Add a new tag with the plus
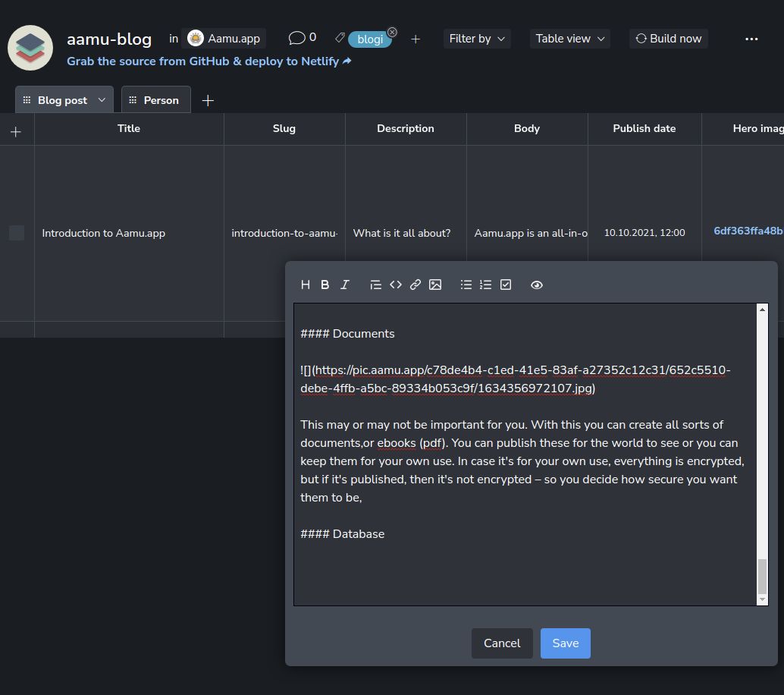Viewport: 784px width, 695px height. coord(416,39)
